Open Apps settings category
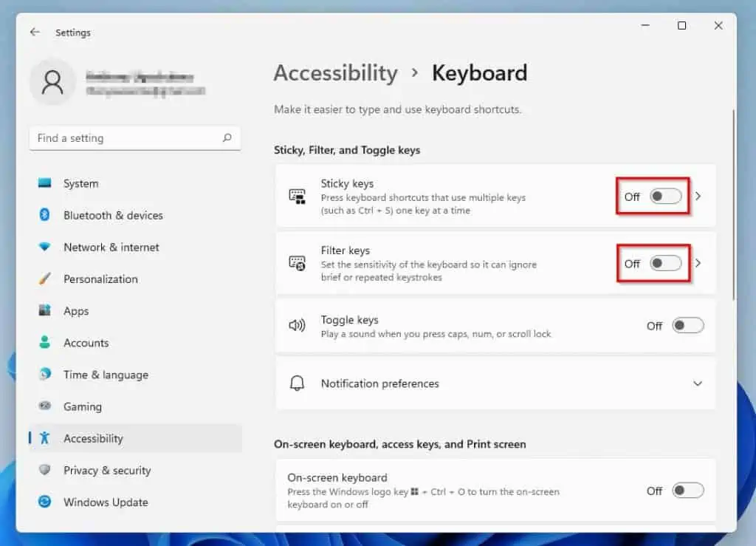This screenshot has height=546, width=756. [136, 310]
